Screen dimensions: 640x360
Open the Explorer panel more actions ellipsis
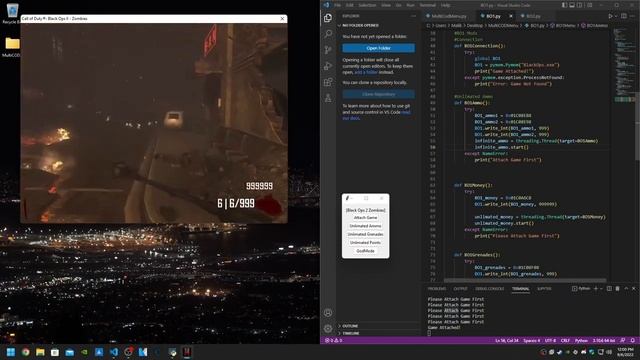pos(413,16)
